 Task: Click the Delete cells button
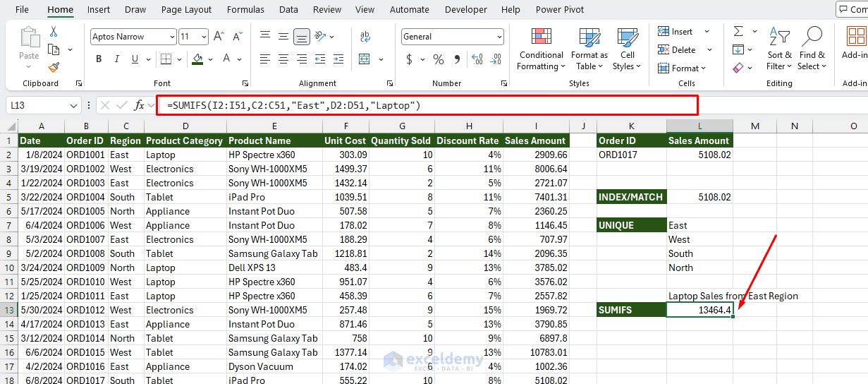click(677, 49)
